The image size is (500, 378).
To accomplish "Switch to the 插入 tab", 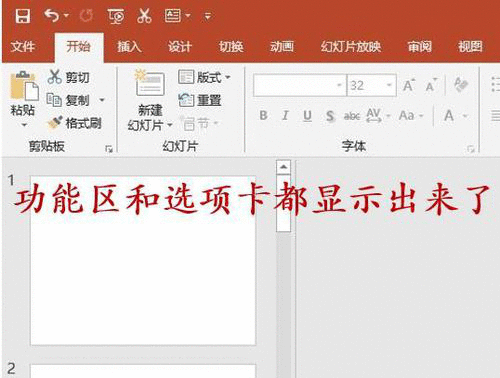I will coord(129,47).
